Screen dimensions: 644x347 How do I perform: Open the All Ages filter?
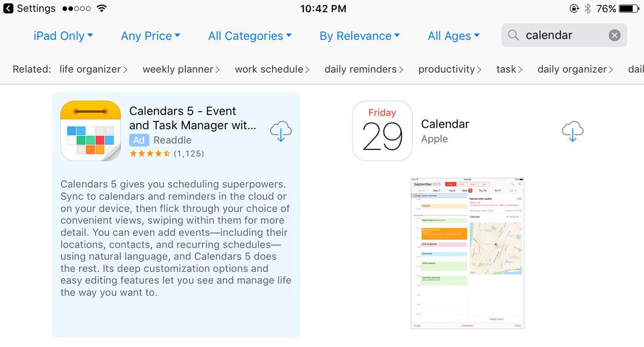pyautogui.click(x=453, y=36)
